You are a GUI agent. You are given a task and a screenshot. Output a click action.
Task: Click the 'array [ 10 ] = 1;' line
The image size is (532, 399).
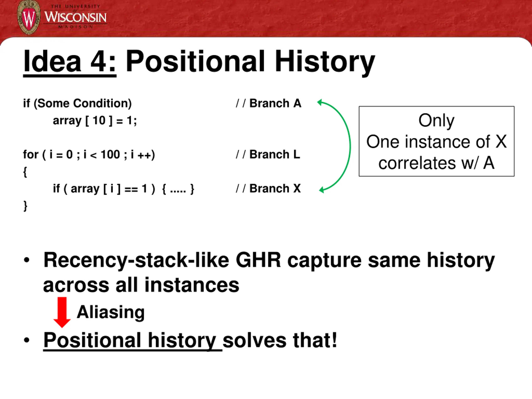point(95,121)
